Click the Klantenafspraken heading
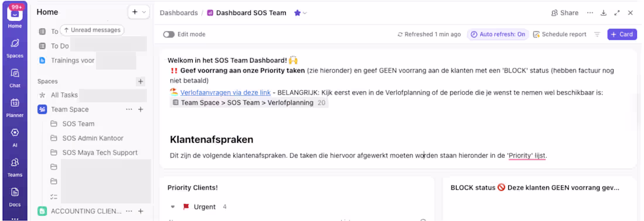 pos(211,139)
